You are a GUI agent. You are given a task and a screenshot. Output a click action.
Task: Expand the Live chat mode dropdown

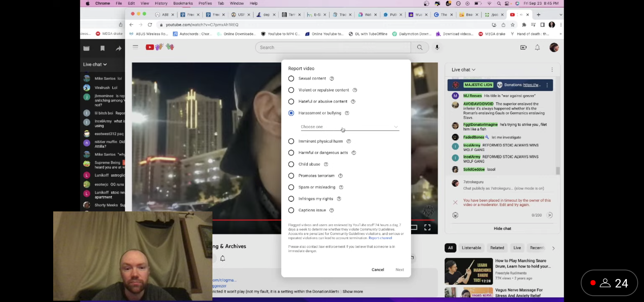463,70
